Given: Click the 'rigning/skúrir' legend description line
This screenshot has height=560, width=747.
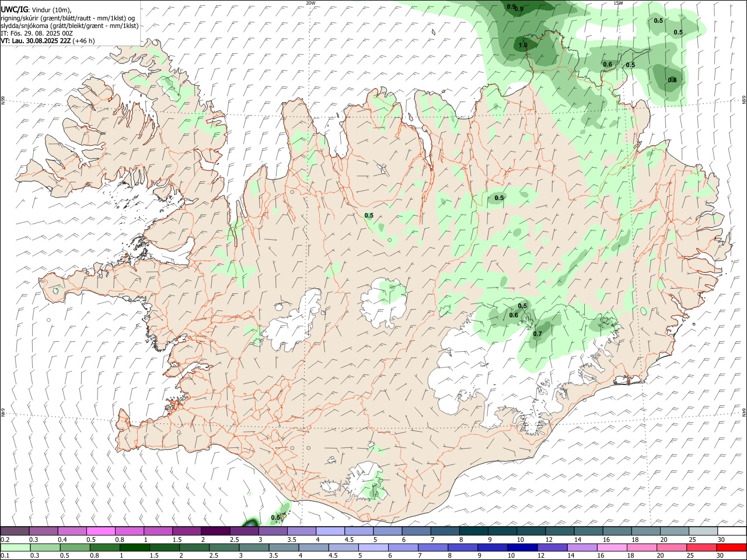Looking at the screenshot, I should (x=68, y=18).
